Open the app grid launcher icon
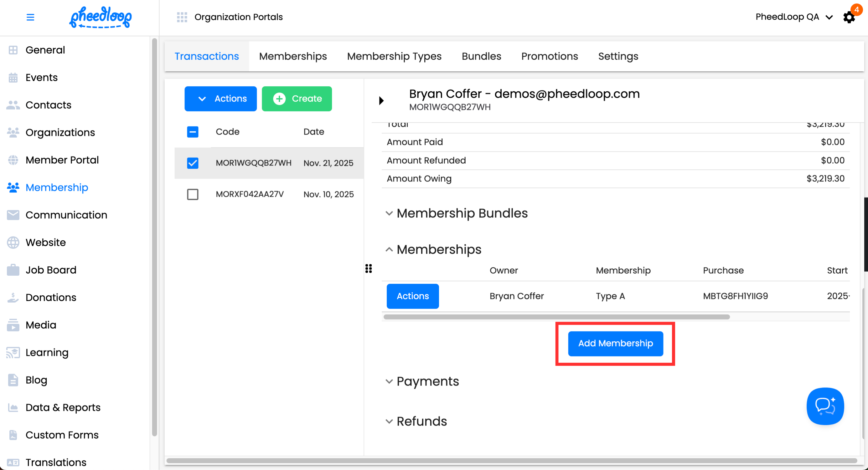 click(182, 17)
